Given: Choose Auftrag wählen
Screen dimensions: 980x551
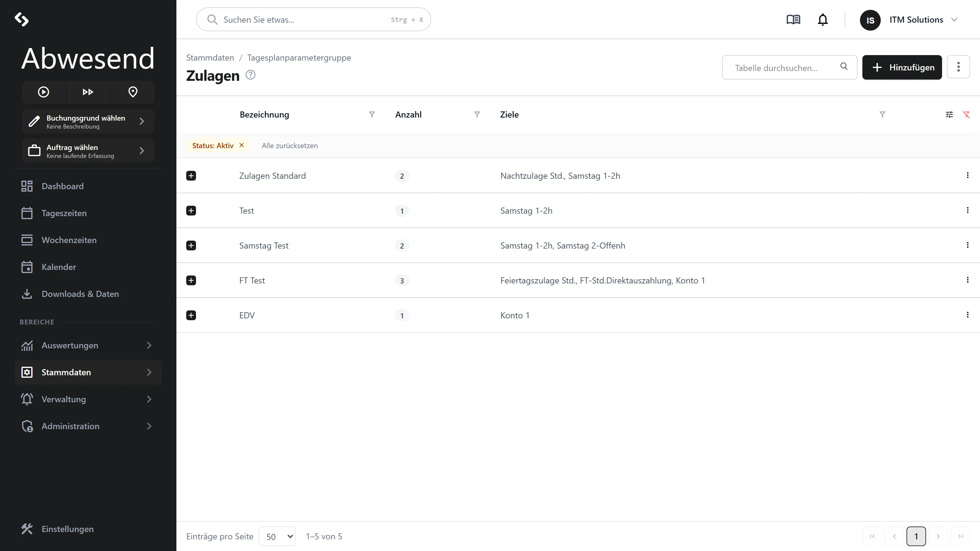Looking at the screenshot, I should 88,151.
